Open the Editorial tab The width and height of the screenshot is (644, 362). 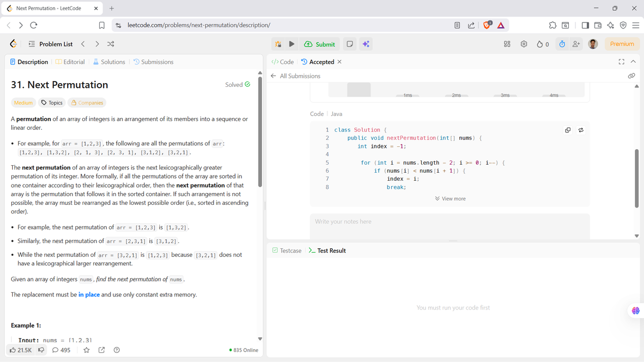pyautogui.click(x=70, y=62)
